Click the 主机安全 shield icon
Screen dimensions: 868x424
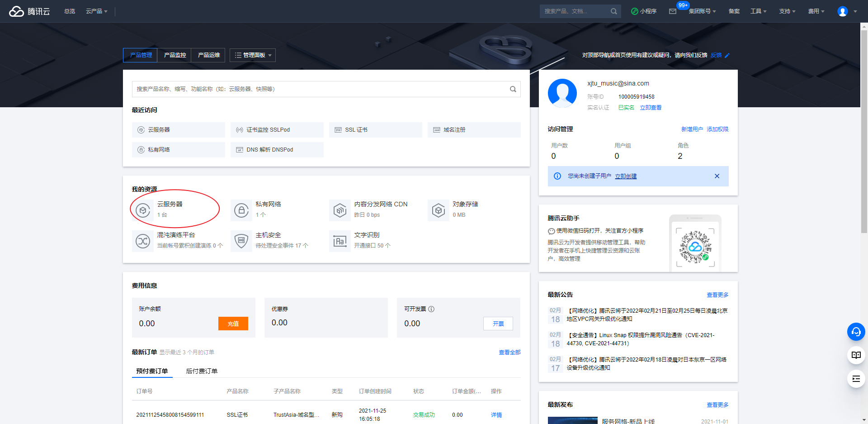point(241,241)
